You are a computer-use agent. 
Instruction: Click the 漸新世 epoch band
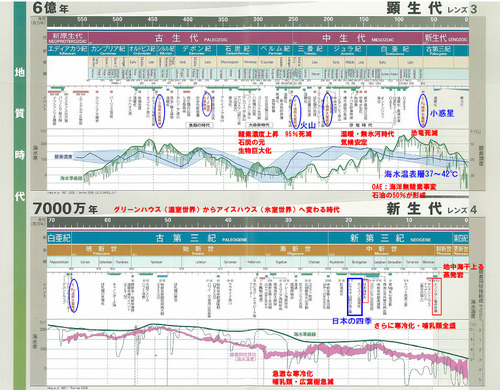coord(297,250)
